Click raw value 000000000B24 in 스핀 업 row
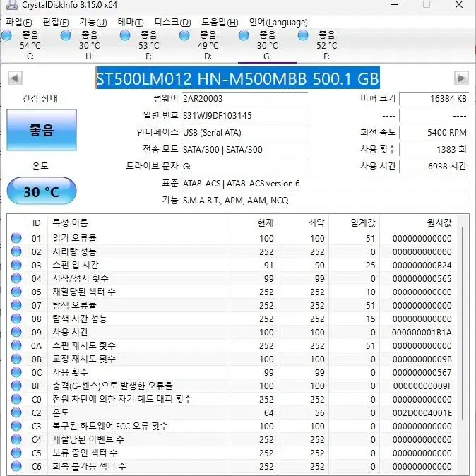This screenshot has height=476, width=476. click(x=422, y=266)
